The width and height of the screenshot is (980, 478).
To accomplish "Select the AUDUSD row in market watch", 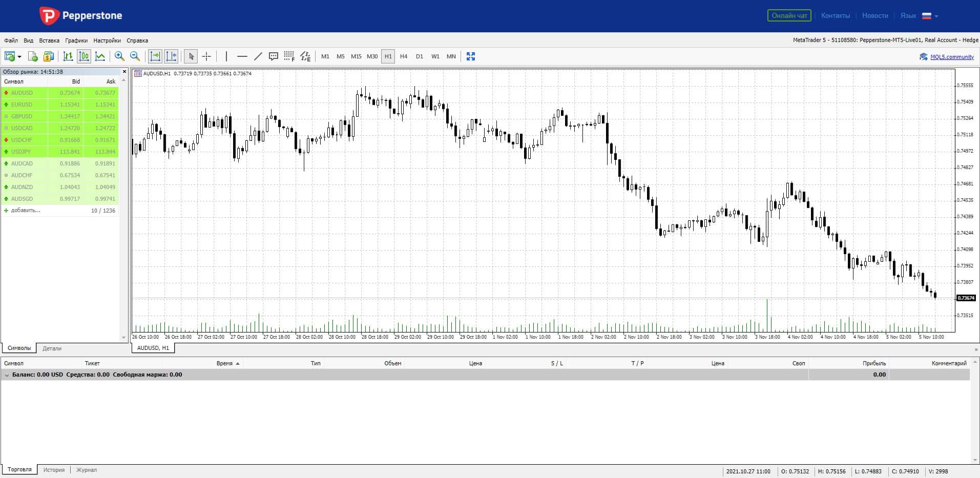I will click(60, 93).
